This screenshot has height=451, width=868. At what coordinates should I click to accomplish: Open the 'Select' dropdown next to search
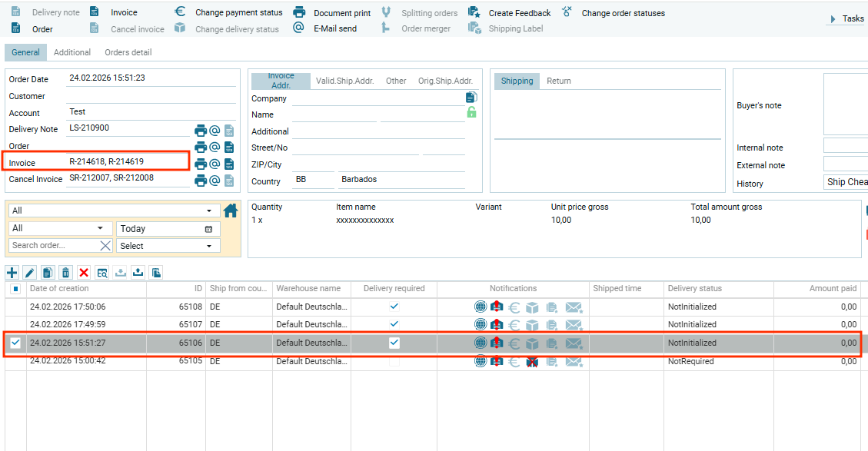pos(209,246)
